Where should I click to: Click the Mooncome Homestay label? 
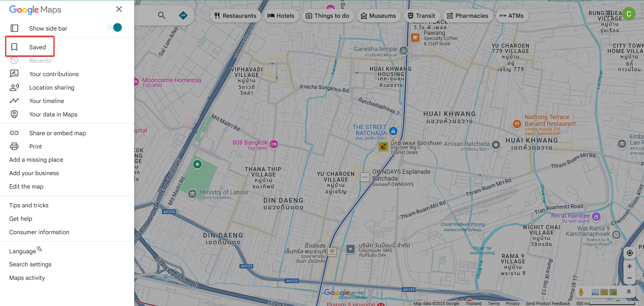pos(172,80)
